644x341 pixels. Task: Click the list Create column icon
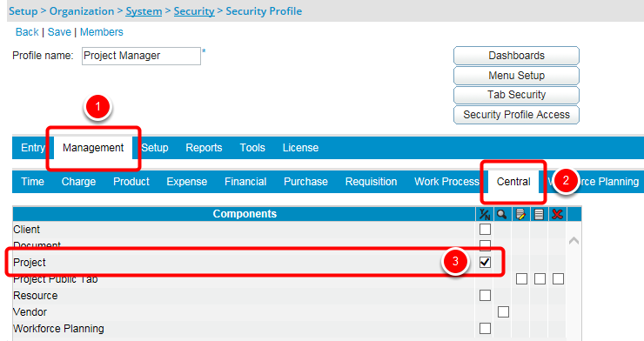click(539, 214)
